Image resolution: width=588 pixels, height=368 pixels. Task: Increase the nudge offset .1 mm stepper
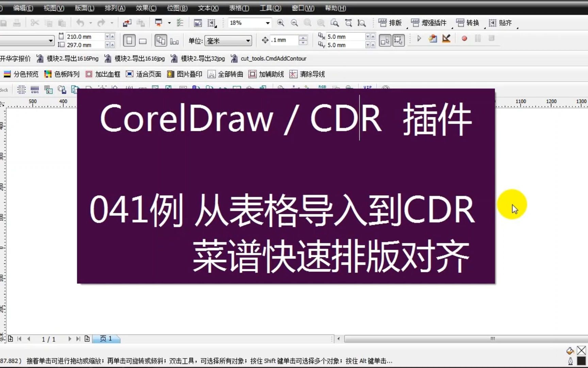coord(303,37)
